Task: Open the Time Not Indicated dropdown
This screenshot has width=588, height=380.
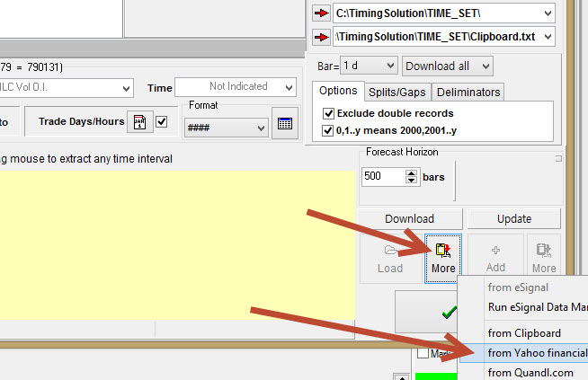Action: tap(236, 87)
